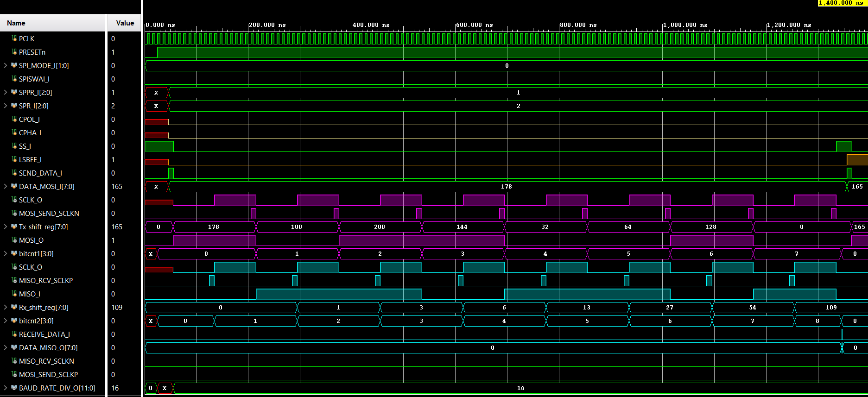Click the DATA_MOSI_I bus icon
The height and width of the screenshot is (397, 868).
coord(14,187)
